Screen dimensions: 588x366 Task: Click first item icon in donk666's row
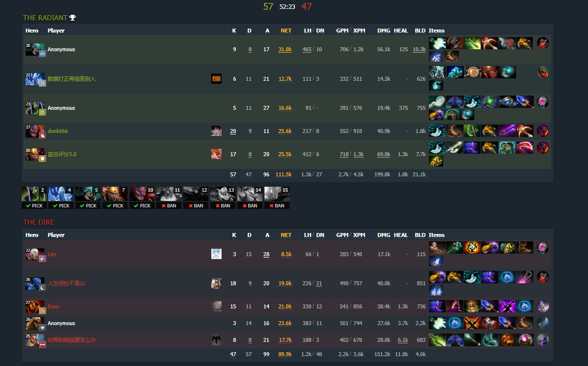[437, 131]
